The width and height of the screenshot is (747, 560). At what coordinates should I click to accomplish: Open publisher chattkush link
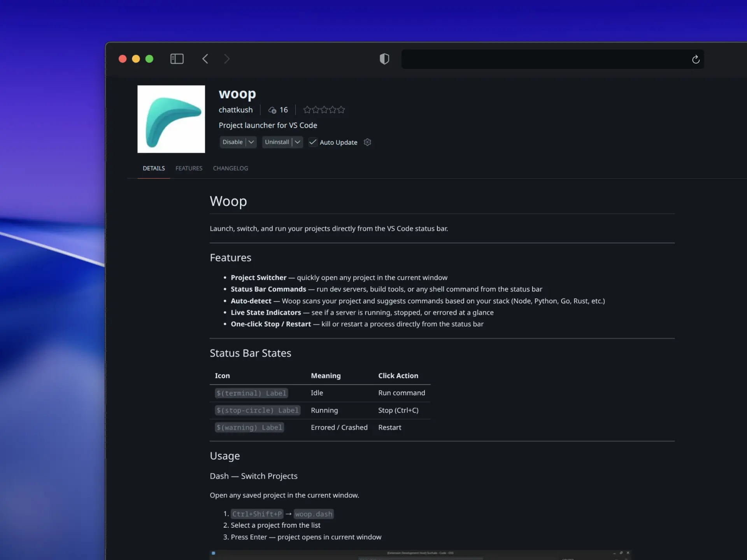pos(235,110)
